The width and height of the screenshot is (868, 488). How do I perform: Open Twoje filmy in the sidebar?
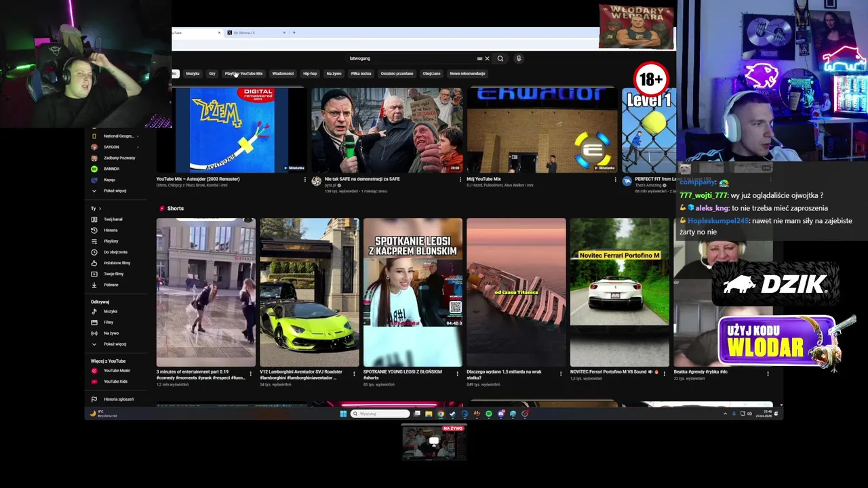[113, 274]
